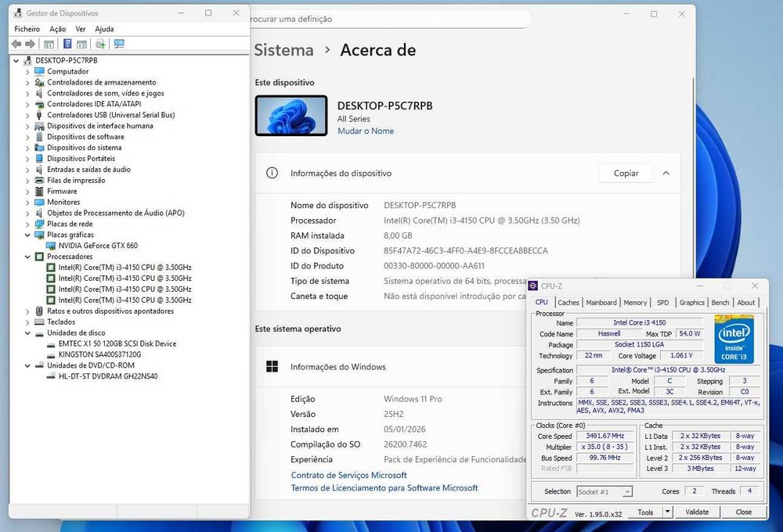Click the Forward arrow in Gestor de Dispositivos toolbar
The width and height of the screenshot is (783, 532).
tap(30, 44)
